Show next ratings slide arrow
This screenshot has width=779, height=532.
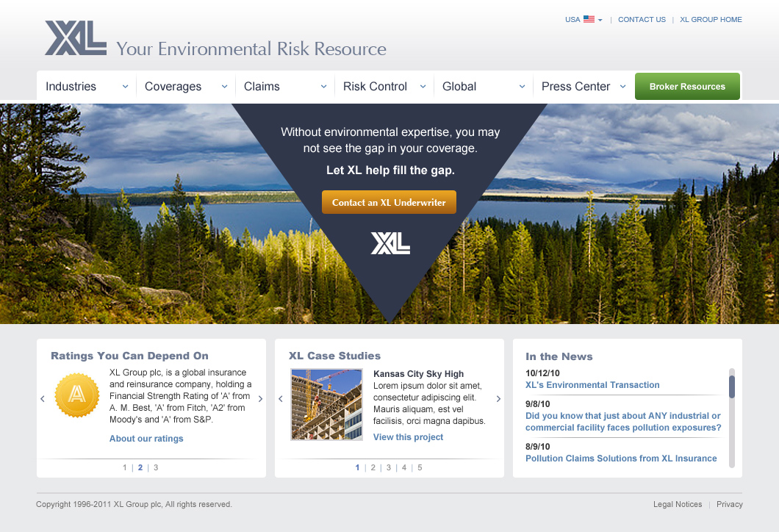tap(260, 398)
